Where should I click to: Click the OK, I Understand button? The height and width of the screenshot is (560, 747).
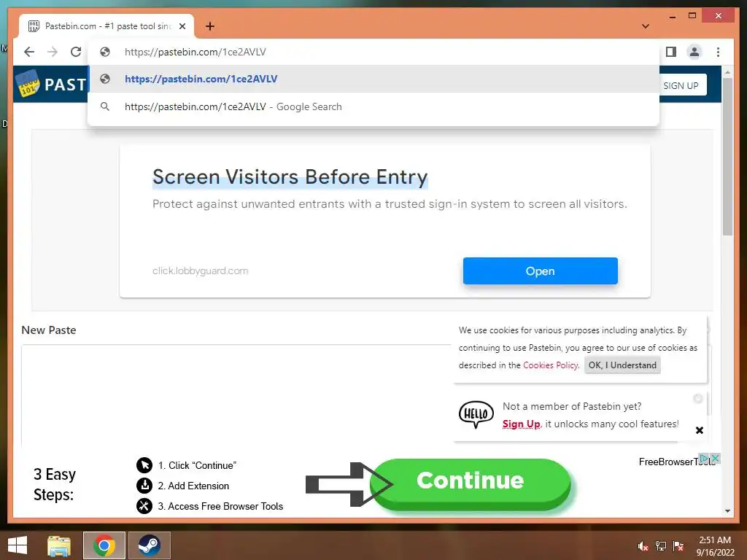622,365
